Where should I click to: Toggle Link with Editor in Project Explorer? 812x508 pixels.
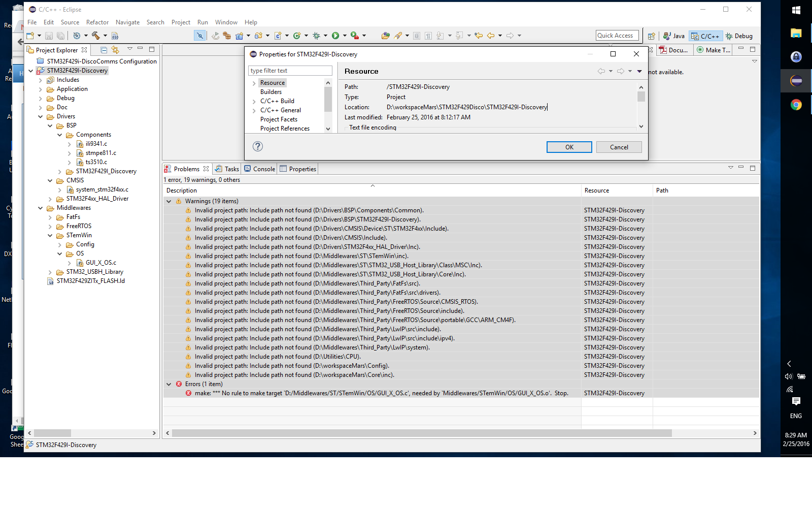tap(115, 50)
